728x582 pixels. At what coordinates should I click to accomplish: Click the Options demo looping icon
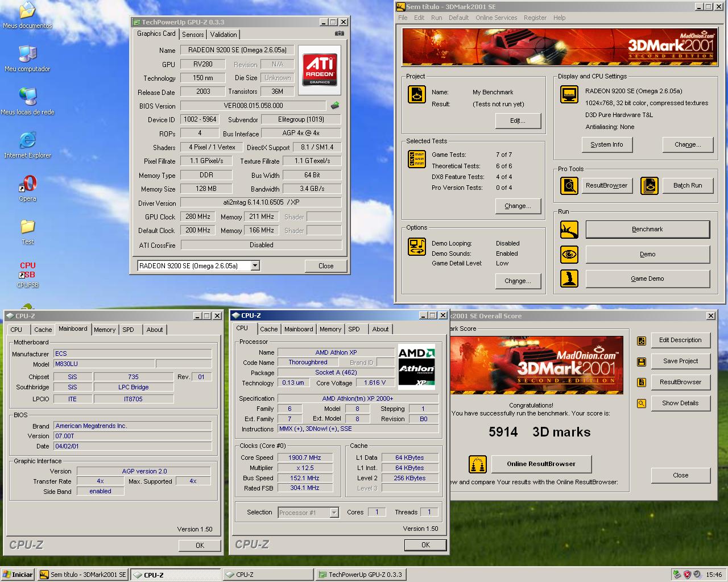(417, 247)
